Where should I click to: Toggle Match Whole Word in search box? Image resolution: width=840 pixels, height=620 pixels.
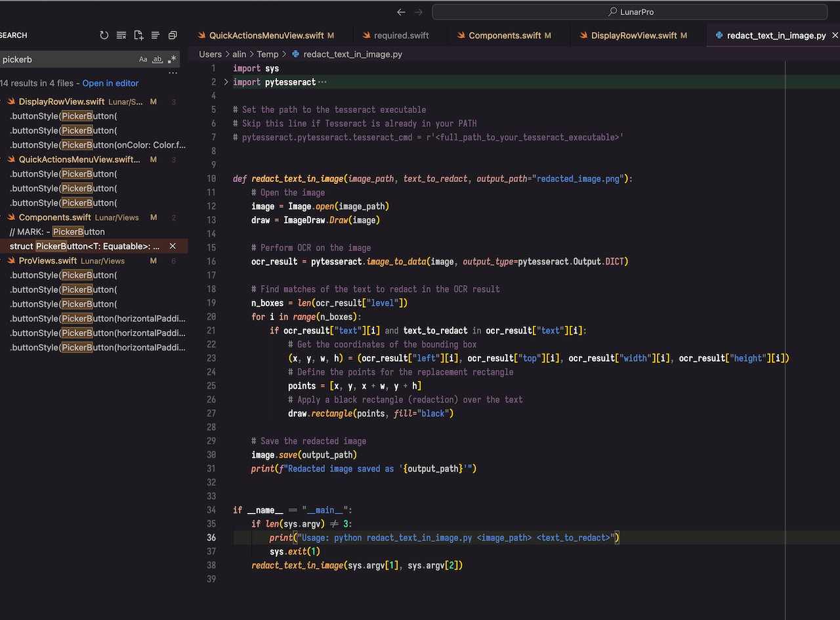157,60
